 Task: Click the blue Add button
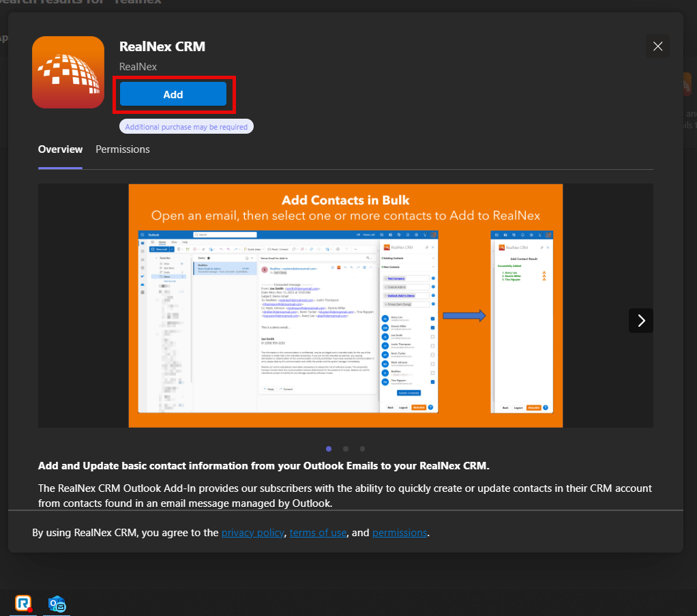tap(173, 94)
